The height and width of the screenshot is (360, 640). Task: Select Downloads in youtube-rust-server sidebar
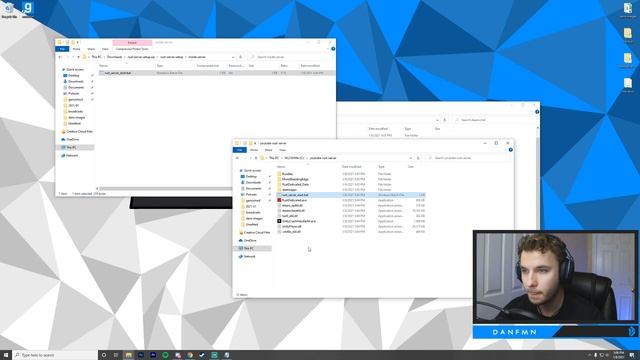(x=253, y=182)
